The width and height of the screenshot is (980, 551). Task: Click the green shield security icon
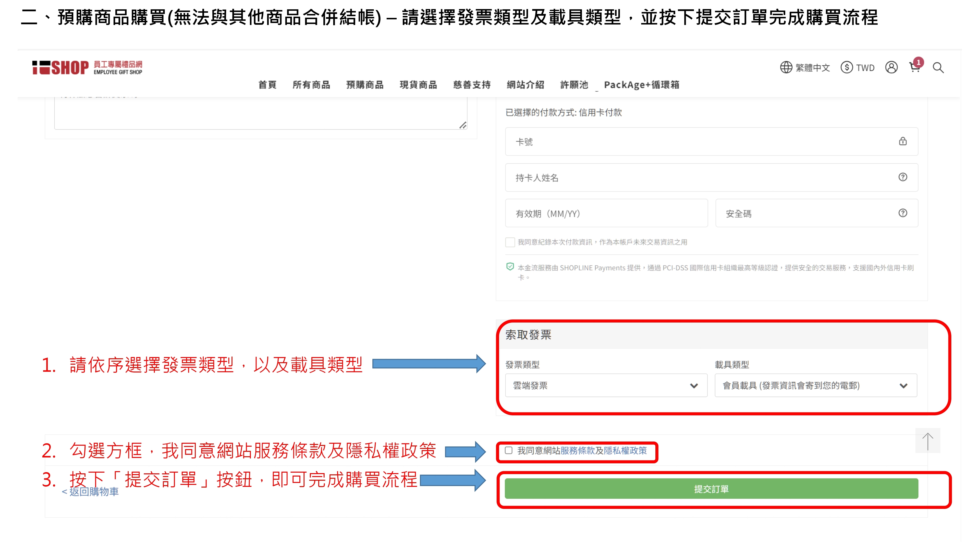click(x=510, y=267)
